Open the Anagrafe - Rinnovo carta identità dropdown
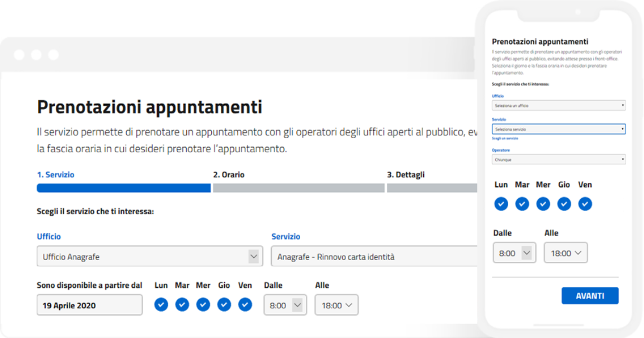Viewport: 644px width, 338px height. (x=374, y=256)
